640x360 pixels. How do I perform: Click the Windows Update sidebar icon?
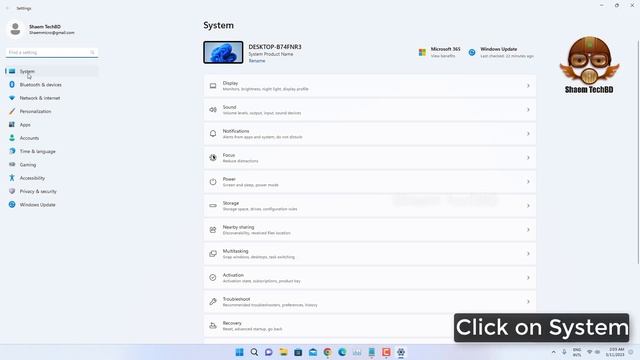pyautogui.click(x=12, y=204)
